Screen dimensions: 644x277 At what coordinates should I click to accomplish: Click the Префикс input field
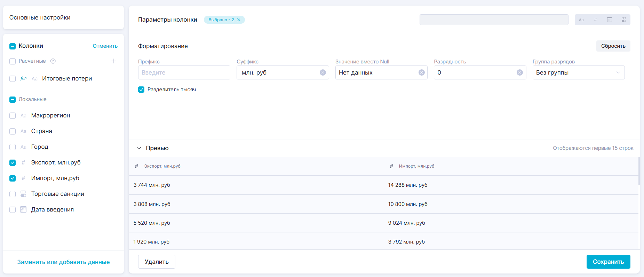[x=184, y=72]
